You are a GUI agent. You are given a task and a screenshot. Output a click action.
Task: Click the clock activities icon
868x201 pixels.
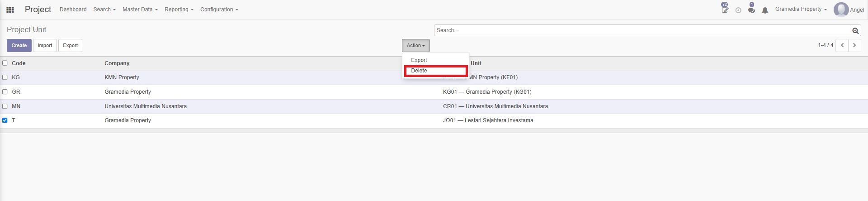coord(738,10)
